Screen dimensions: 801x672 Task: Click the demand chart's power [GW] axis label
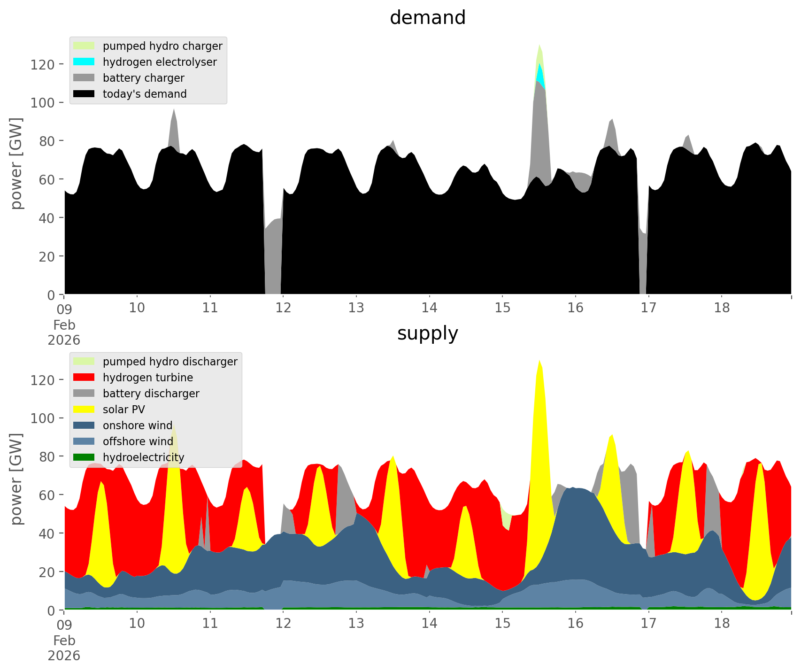[16, 164]
